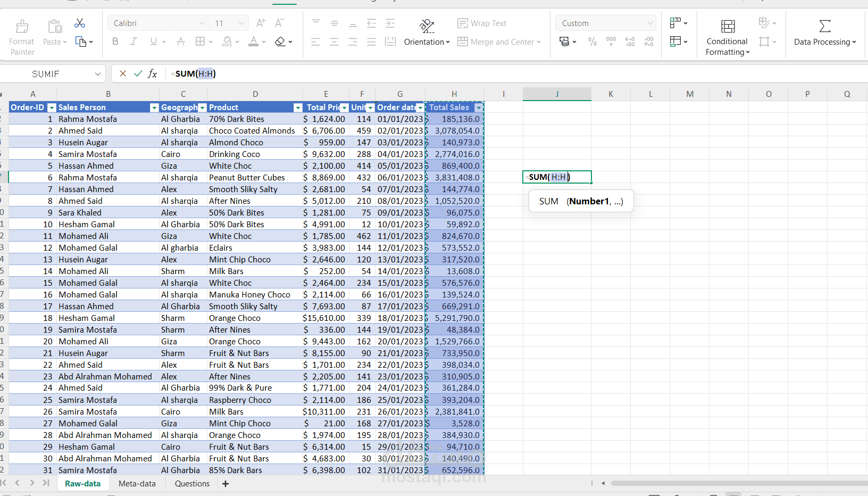Viewport: 868px width, 496px height.
Task: Go to the first sheet arrow
Action: [x=4, y=483]
